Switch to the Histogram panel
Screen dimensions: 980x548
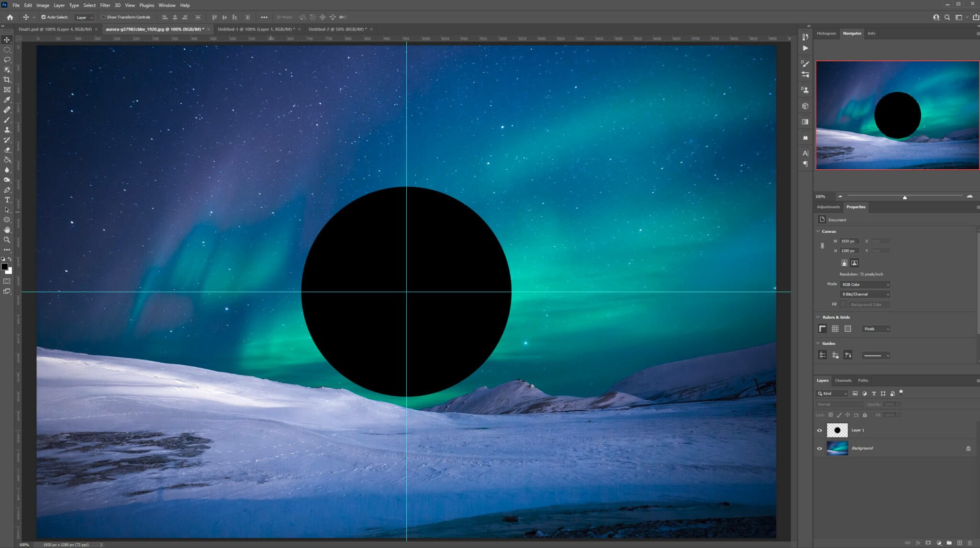[x=826, y=33]
